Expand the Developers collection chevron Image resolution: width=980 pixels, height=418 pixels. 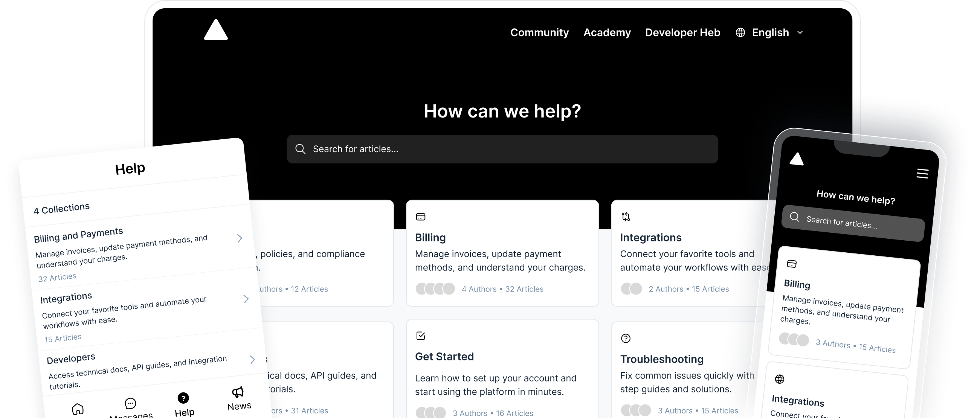252,359
